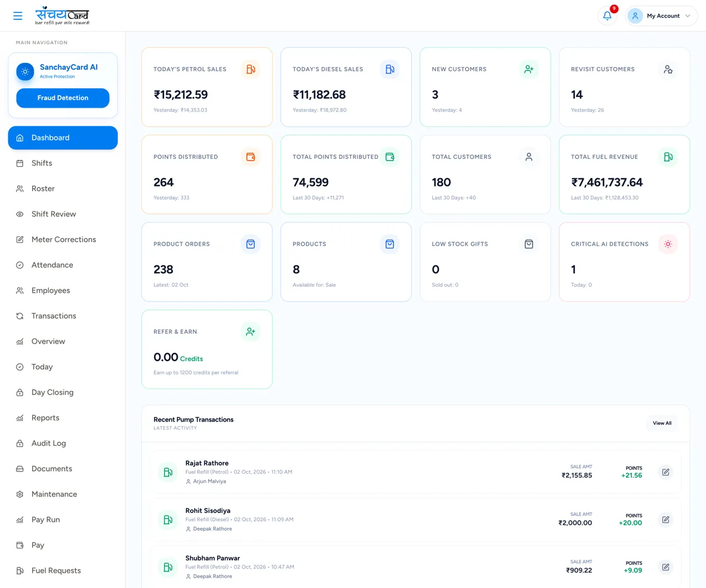Image resolution: width=706 pixels, height=588 pixels.
Task: Click View All recent transactions
Action: point(662,423)
